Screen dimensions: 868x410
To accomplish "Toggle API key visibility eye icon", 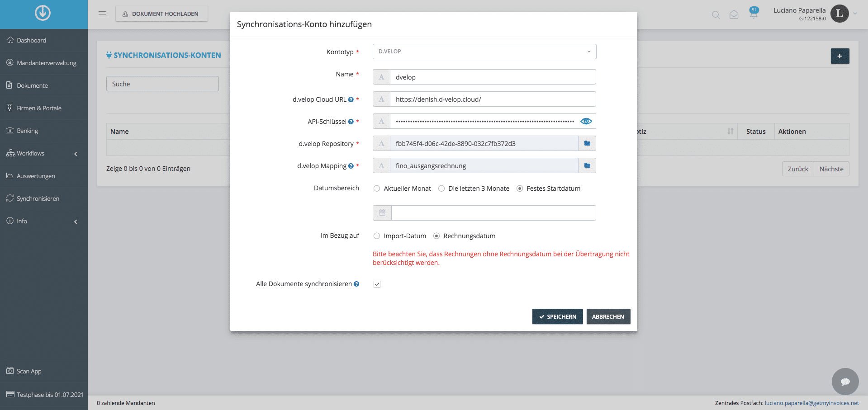I will (x=586, y=121).
